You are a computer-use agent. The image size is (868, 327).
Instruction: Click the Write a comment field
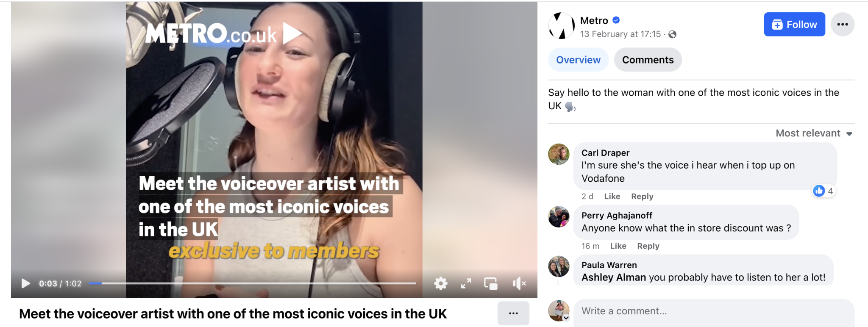(x=678, y=310)
